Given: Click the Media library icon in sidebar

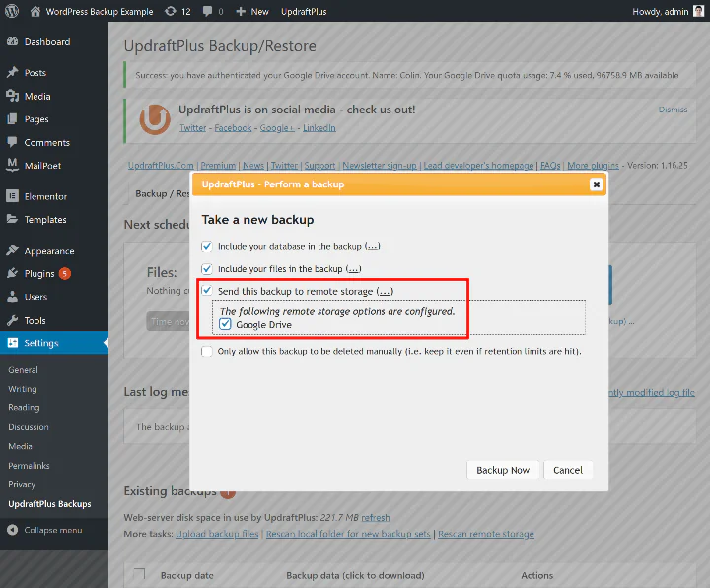Looking at the screenshot, I should (12, 96).
